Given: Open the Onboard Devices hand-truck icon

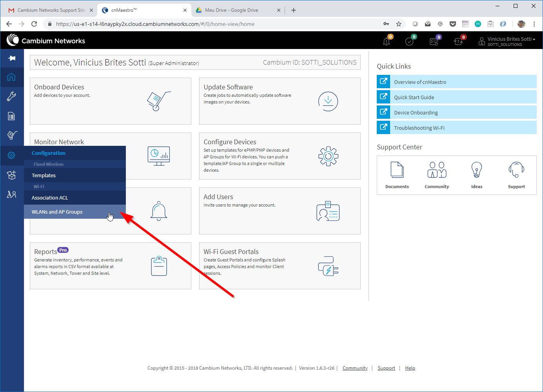Looking at the screenshot, I should coord(159,101).
